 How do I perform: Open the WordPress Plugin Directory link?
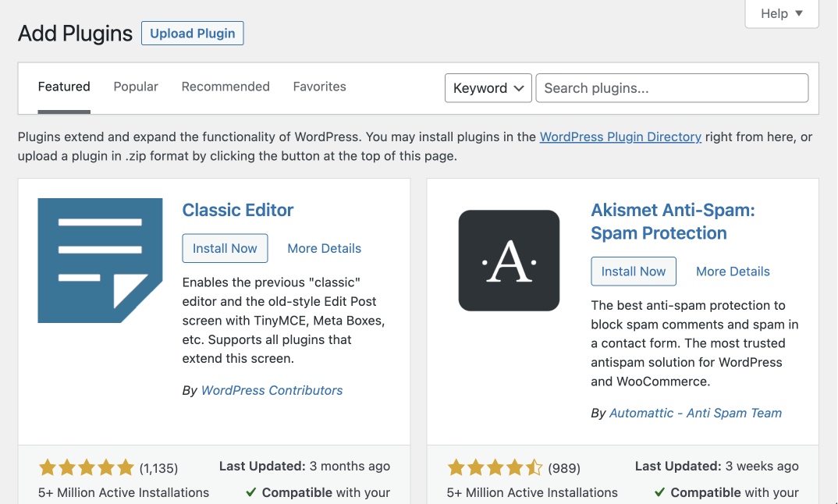tap(620, 137)
